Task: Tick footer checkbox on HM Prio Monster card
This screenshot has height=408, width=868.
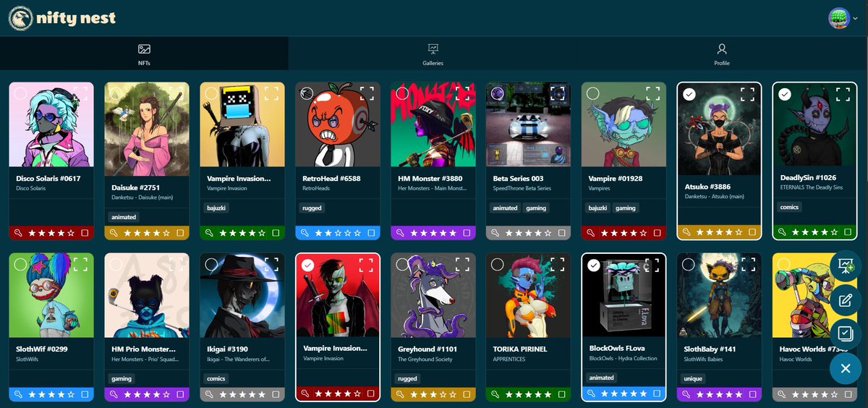Action: click(x=180, y=394)
